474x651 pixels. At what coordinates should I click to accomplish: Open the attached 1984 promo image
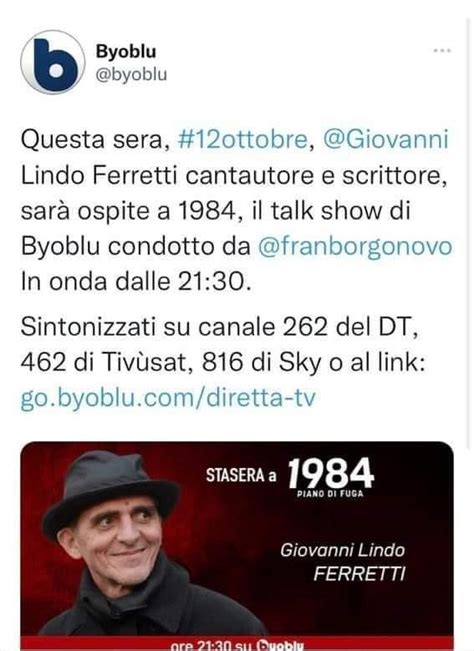[x=237, y=546]
